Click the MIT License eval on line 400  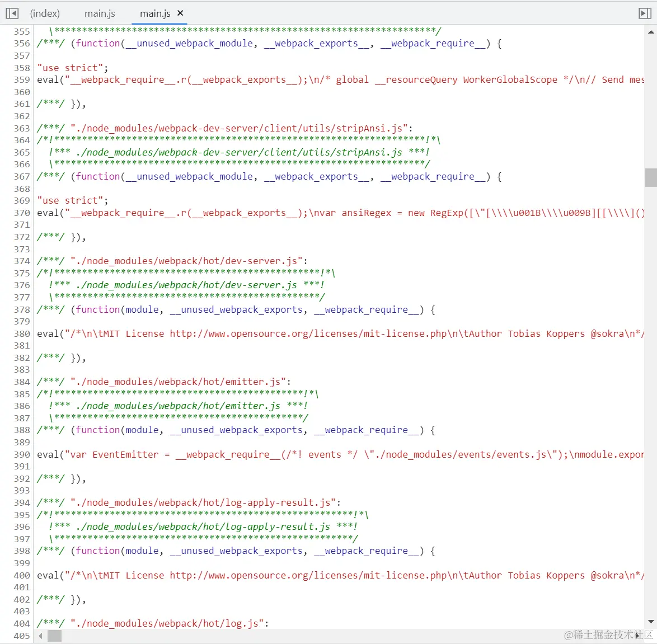point(340,576)
